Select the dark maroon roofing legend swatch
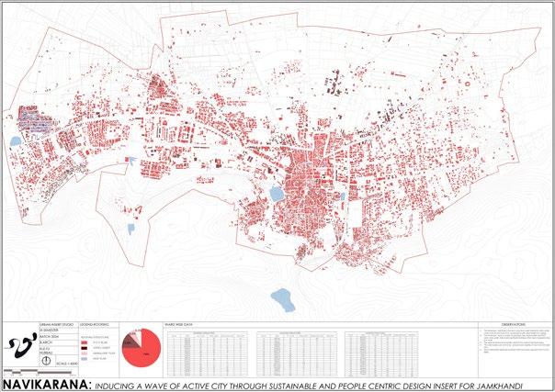The image size is (555, 392). point(85,348)
